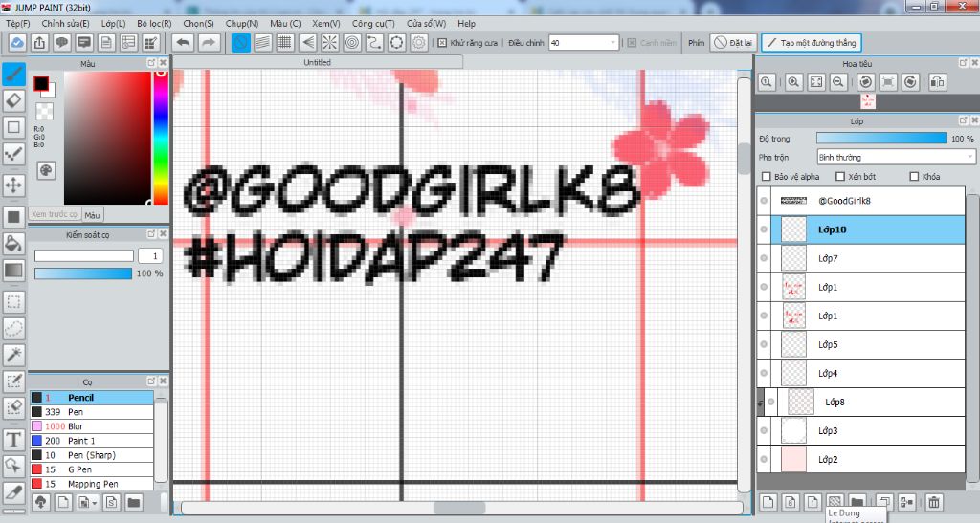Enable crisscross grid snap
This screenshot has height=523, width=980.
tap(285, 43)
